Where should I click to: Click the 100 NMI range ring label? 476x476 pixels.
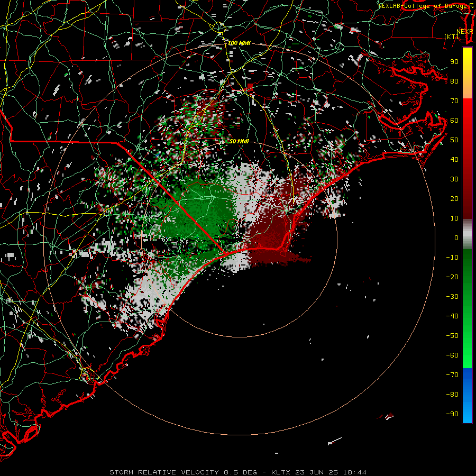click(239, 43)
